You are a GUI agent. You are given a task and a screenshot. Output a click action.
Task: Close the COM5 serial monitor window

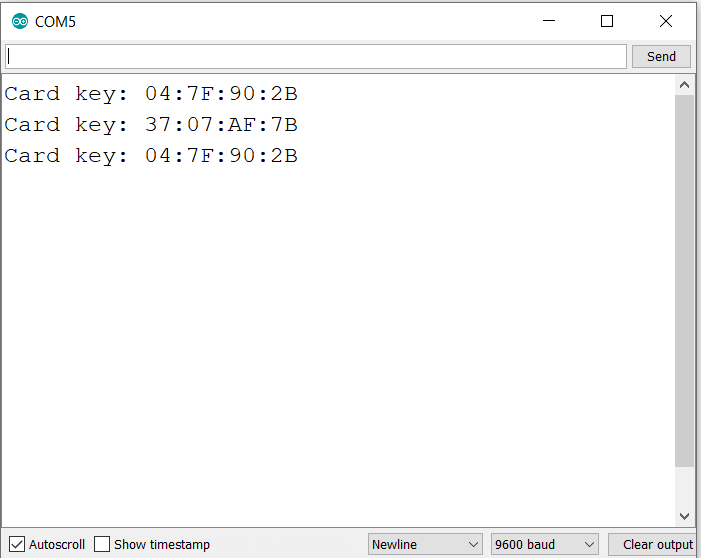point(666,21)
